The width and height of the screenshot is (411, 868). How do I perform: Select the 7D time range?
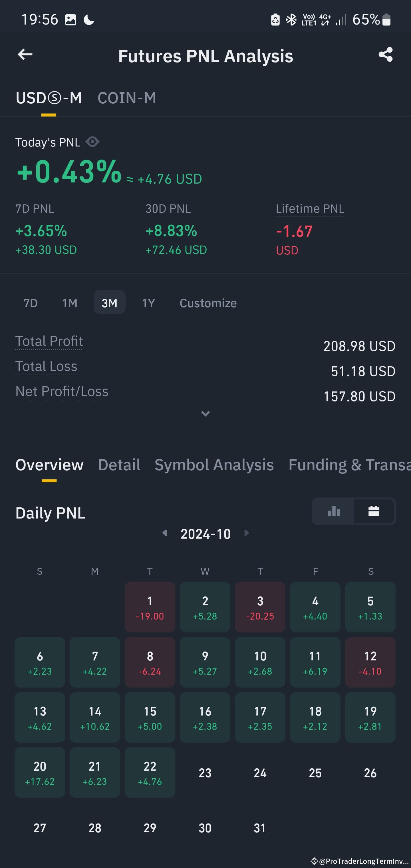(x=31, y=303)
